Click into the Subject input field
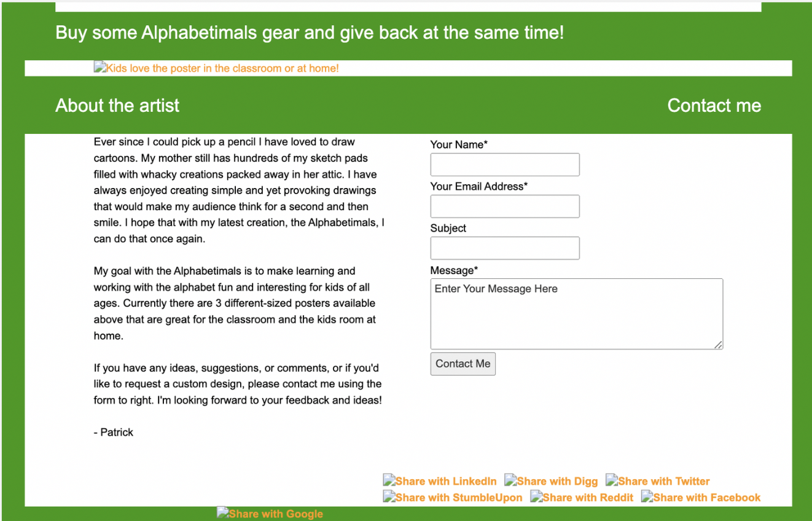The image size is (812, 521). click(x=505, y=248)
